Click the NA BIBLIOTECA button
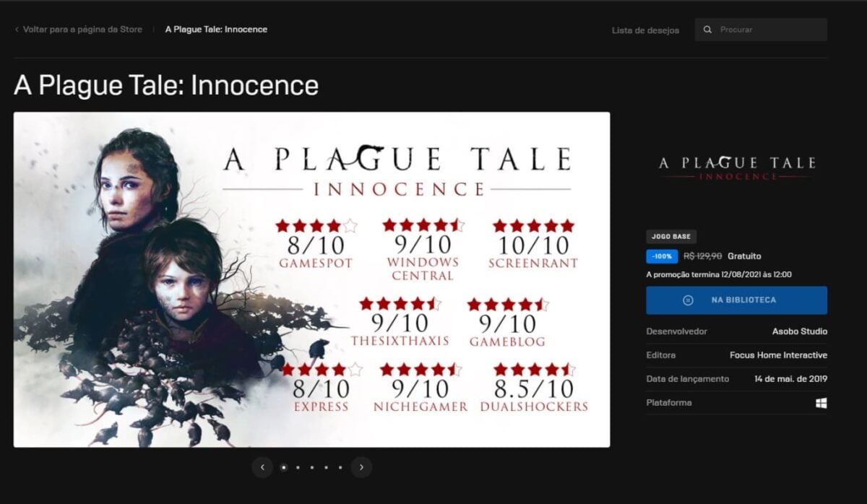Viewport: 867px width, 504px height. (x=736, y=300)
